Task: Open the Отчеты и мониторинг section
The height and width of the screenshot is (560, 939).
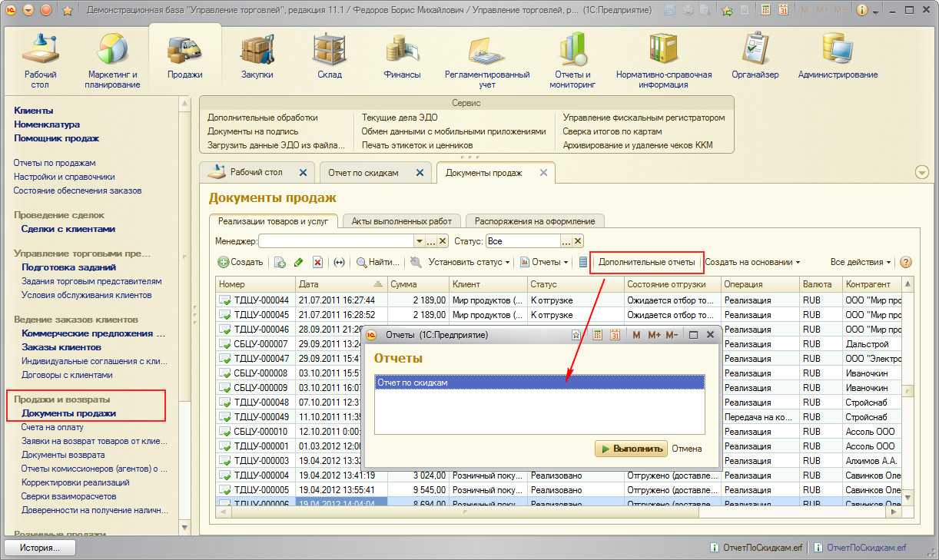Action: 572,60
